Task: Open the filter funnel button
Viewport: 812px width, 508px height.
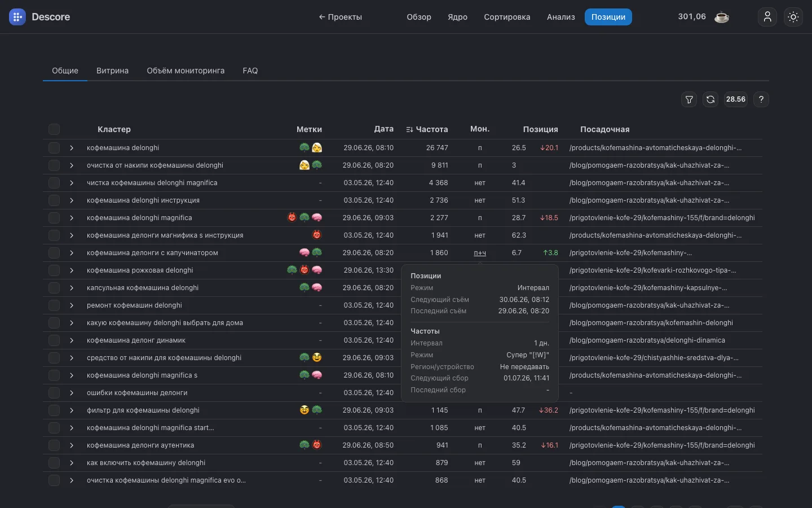Action: pos(689,99)
